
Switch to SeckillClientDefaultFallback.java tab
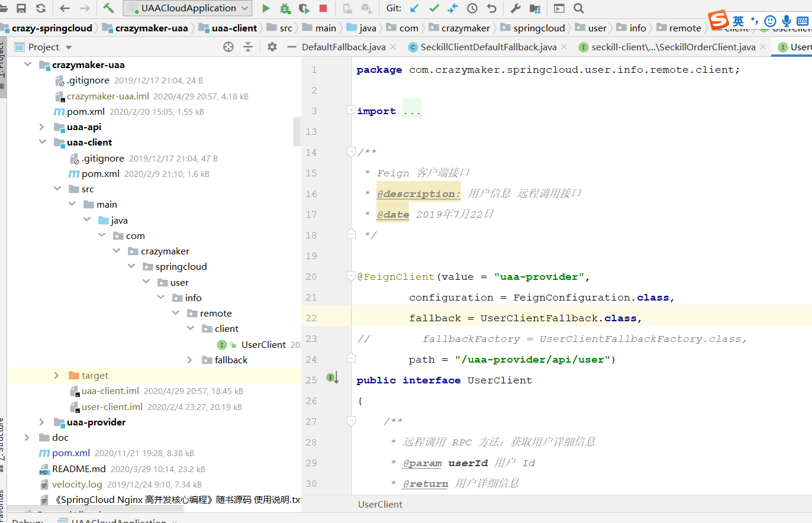pos(489,47)
